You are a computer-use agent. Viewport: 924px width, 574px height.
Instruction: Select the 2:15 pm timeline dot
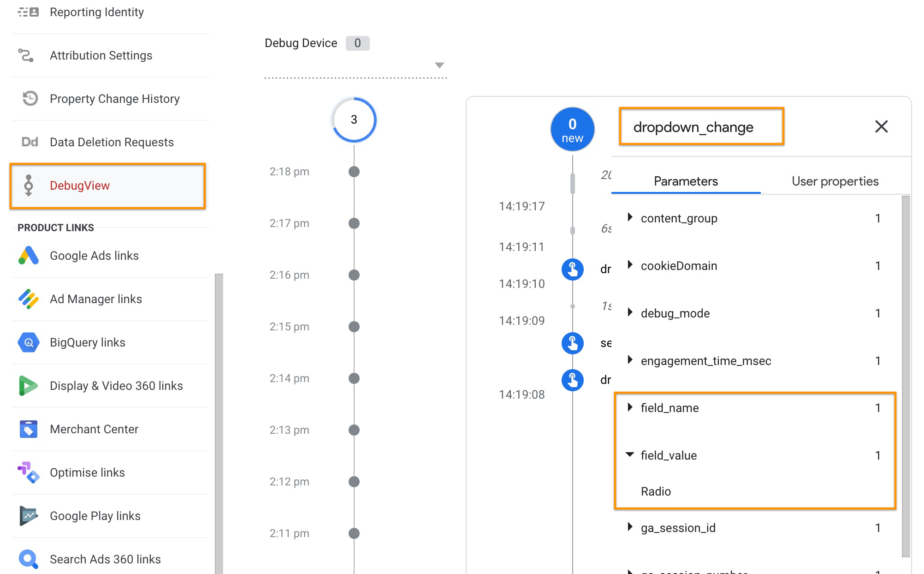click(354, 326)
